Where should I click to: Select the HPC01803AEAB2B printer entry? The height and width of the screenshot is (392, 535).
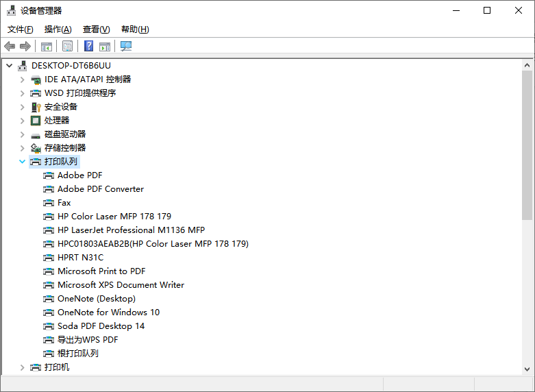click(153, 244)
